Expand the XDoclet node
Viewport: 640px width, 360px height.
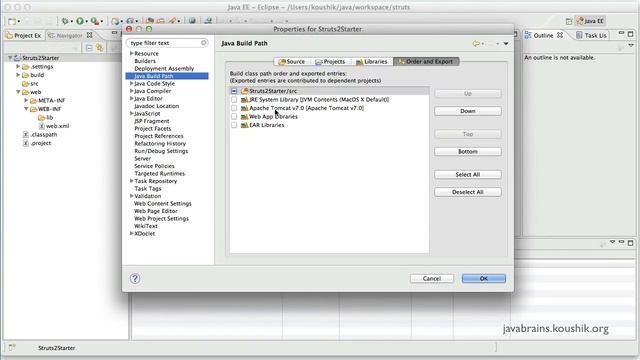131,233
